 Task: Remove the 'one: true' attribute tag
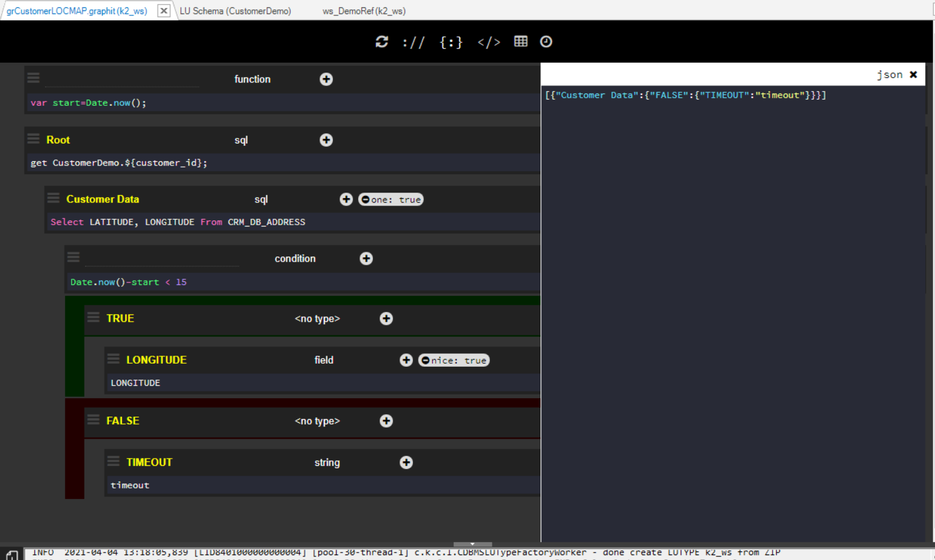pos(365,199)
